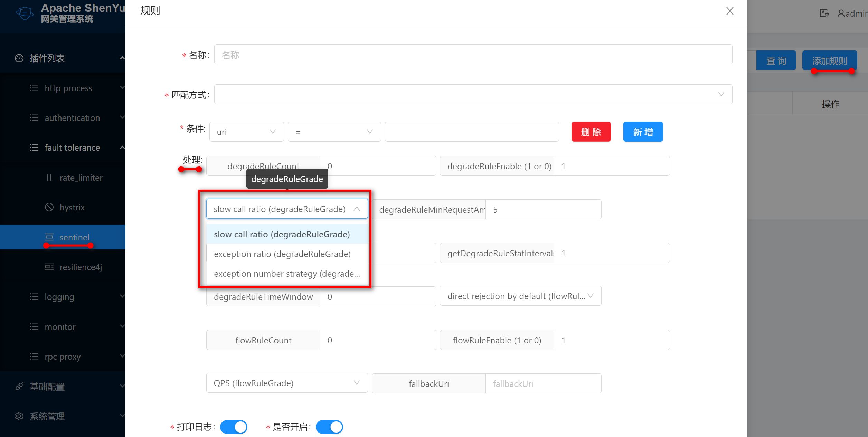Screen dimensions: 868x437
Task: Select exception ratio (degradeRuleGrade) option
Action: 282,254
